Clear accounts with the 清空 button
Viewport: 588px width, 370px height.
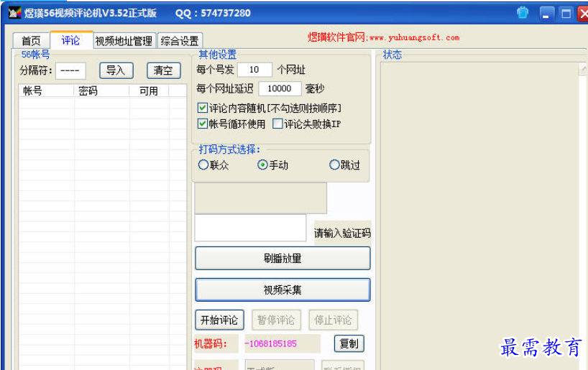[x=163, y=70]
